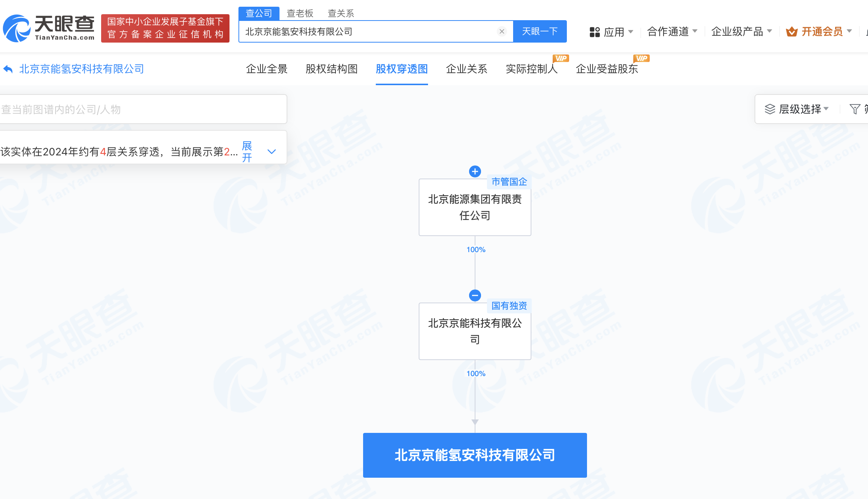Click the layer stack icon
Image resolution: width=868 pixels, height=499 pixels.
(x=770, y=109)
